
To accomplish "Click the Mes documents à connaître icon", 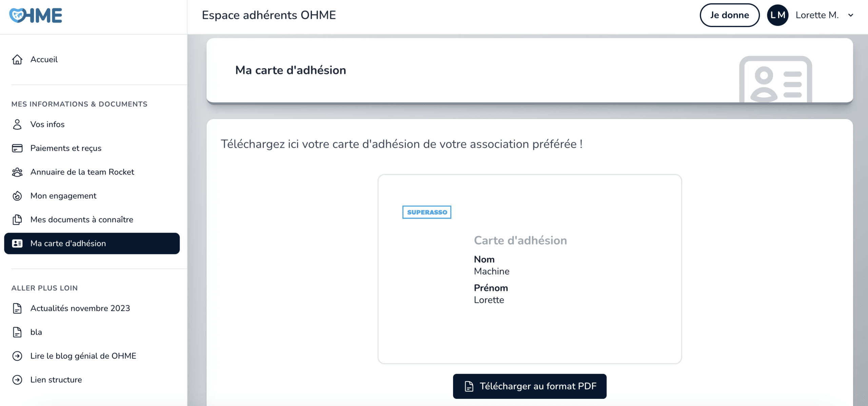I will 17,220.
